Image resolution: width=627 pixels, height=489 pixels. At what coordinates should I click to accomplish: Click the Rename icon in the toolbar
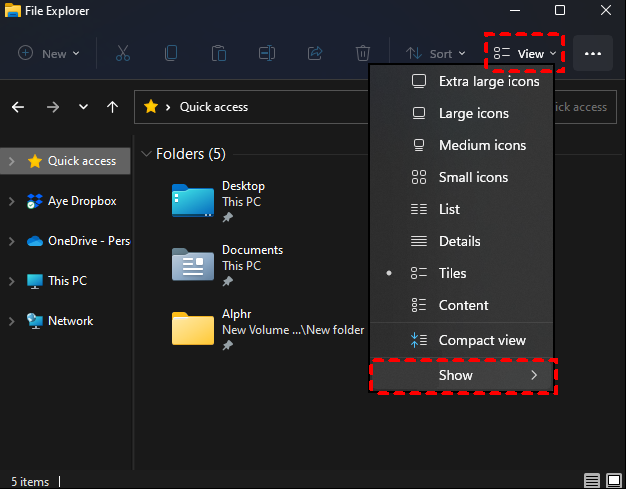pyautogui.click(x=267, y=53)
